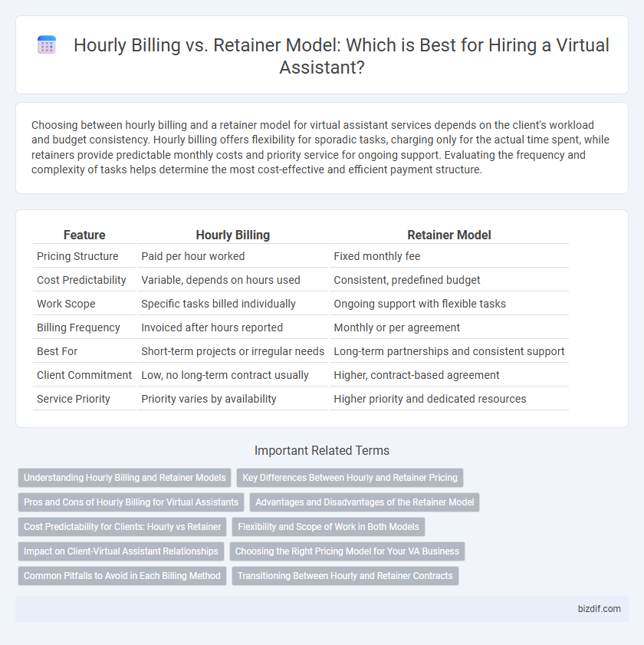The width and height of the screenshot is (644, 645).
Task: Click 'Variable, depends on hours used' cell
Action: coord(233,280)
